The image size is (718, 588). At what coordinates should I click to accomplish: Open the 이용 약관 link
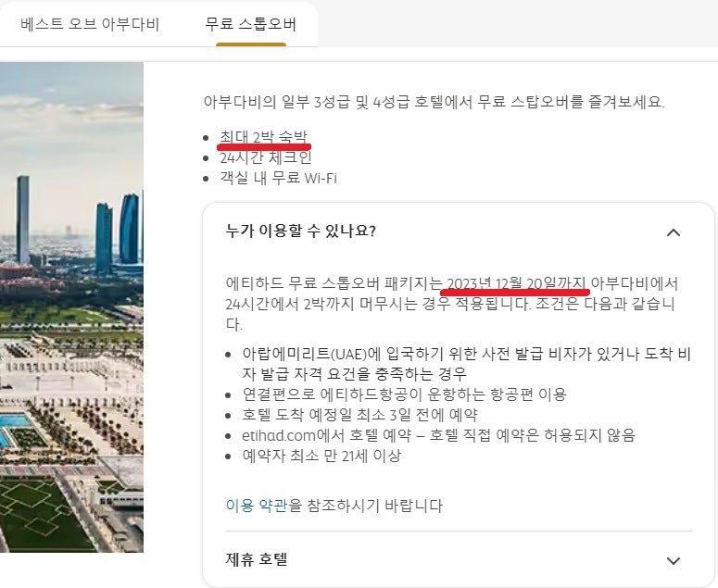[x=257, y=506]
